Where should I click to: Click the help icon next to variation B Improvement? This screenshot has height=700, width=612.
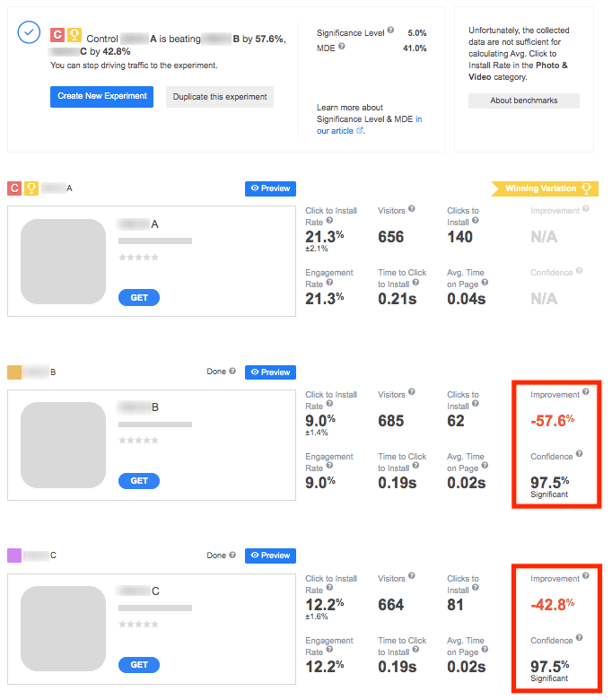pos(586,392)
